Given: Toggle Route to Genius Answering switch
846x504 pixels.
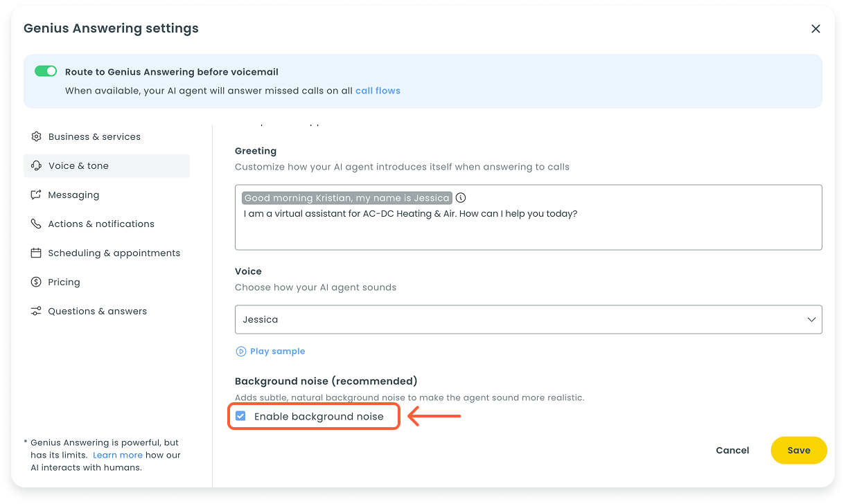Looking at the screenshot, I should [46, 71].
